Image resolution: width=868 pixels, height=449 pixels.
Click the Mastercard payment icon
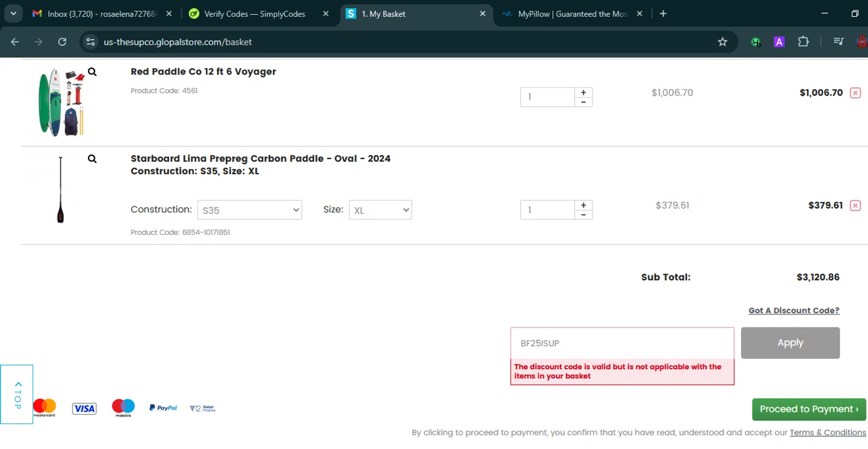click(45, 408)
